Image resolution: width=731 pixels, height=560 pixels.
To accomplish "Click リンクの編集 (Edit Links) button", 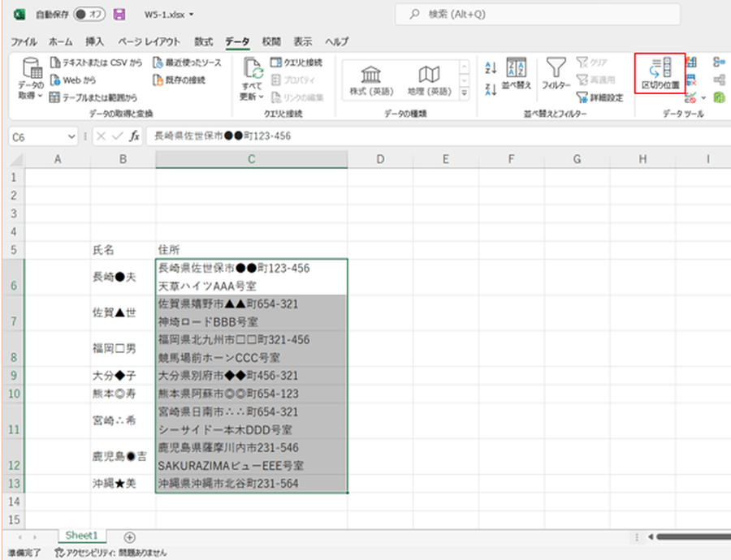I will 297,98.
